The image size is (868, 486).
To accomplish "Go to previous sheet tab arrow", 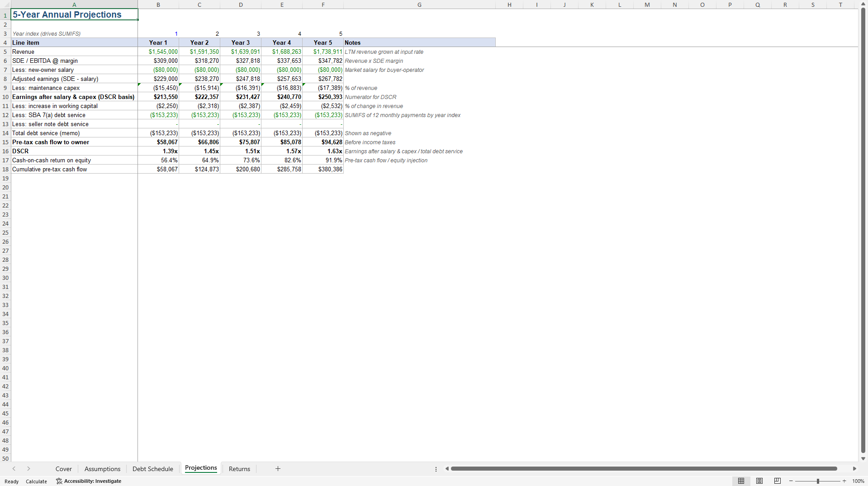I will pyautogui.click(x=14, y=469).
